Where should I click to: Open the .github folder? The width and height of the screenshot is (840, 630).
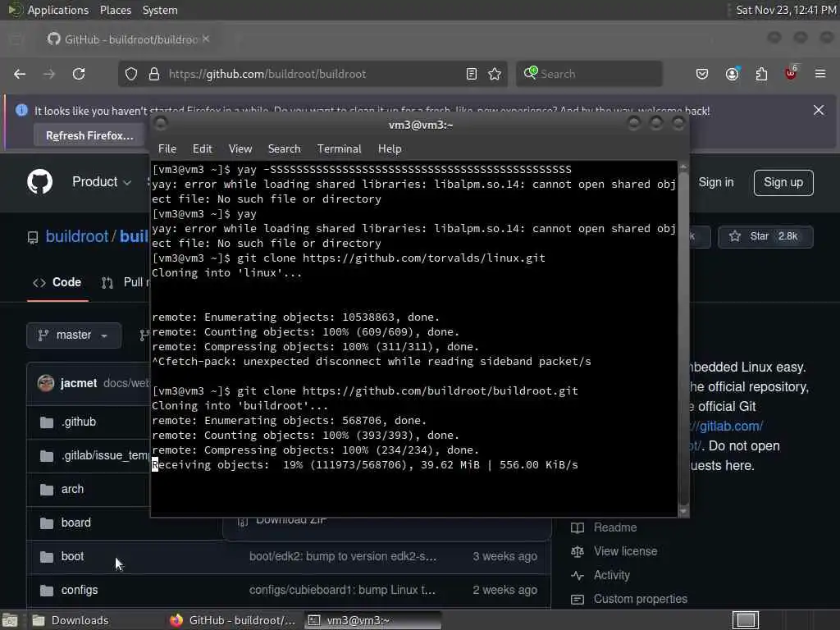(79, 422)
